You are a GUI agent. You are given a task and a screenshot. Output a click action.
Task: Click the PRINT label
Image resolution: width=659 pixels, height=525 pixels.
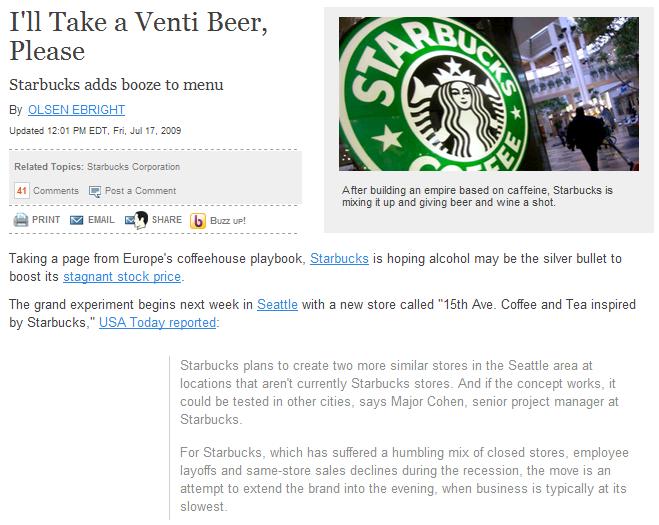(x=46, y=220)
